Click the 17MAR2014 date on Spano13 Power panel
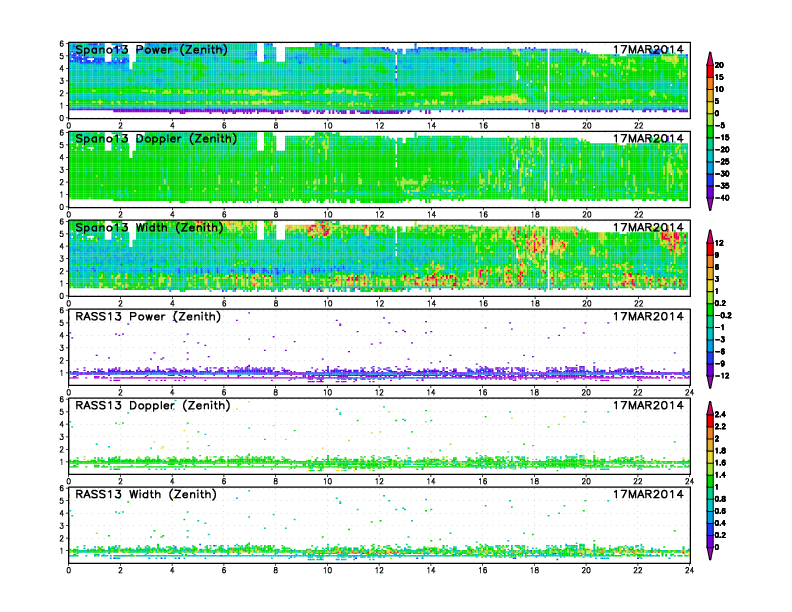The image size is (792, 612). tap(648, 50)
